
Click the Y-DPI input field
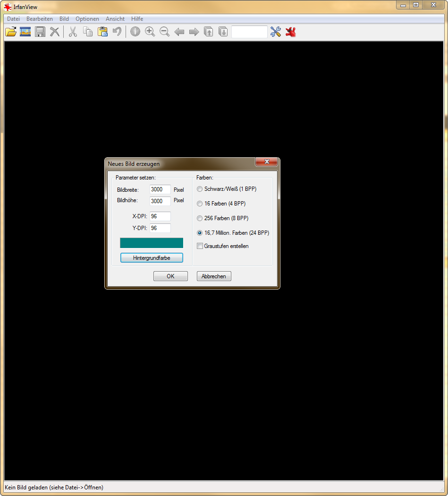tap(160, 228)
